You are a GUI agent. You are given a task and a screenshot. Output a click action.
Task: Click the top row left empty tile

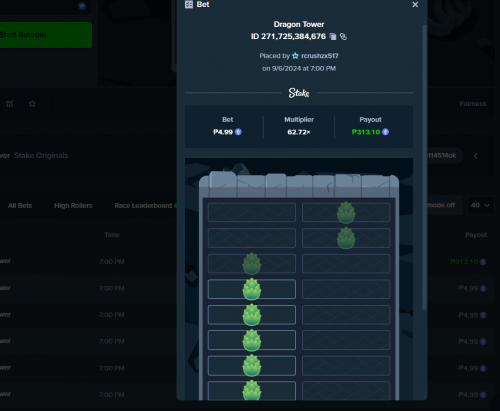tap(252, 212)
